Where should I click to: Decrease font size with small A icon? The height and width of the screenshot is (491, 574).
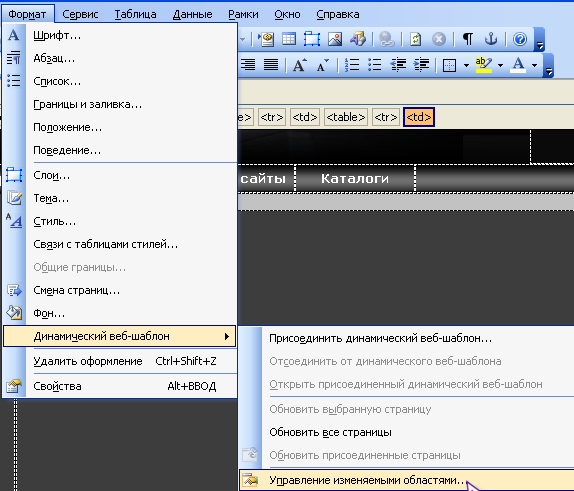[322, 65]
